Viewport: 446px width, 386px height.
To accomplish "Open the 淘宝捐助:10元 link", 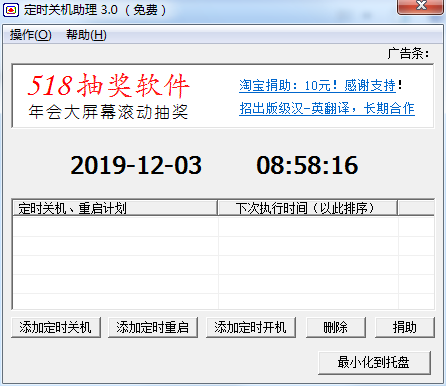I will [x=317, y=86].
